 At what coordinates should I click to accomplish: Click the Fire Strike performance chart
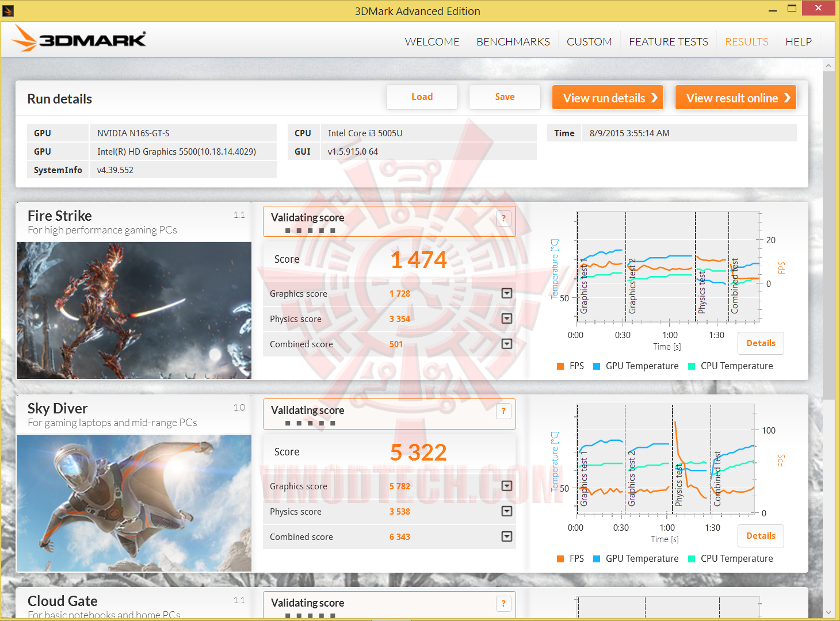coord(667,266)
